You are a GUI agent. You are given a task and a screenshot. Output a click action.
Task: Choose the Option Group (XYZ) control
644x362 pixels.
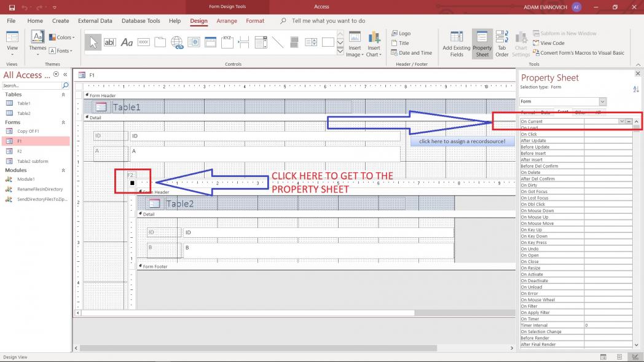(x=227, y=42)
